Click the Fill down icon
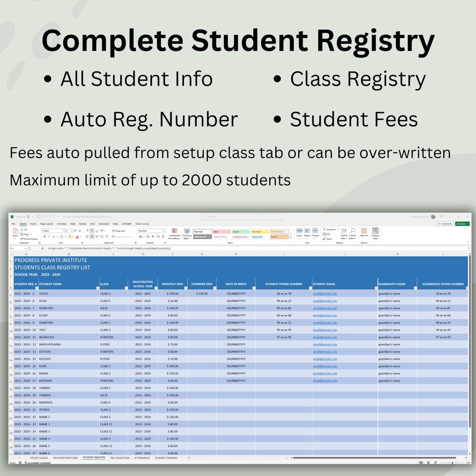Viewport: 476px width, 476px height. pos(324,234)
